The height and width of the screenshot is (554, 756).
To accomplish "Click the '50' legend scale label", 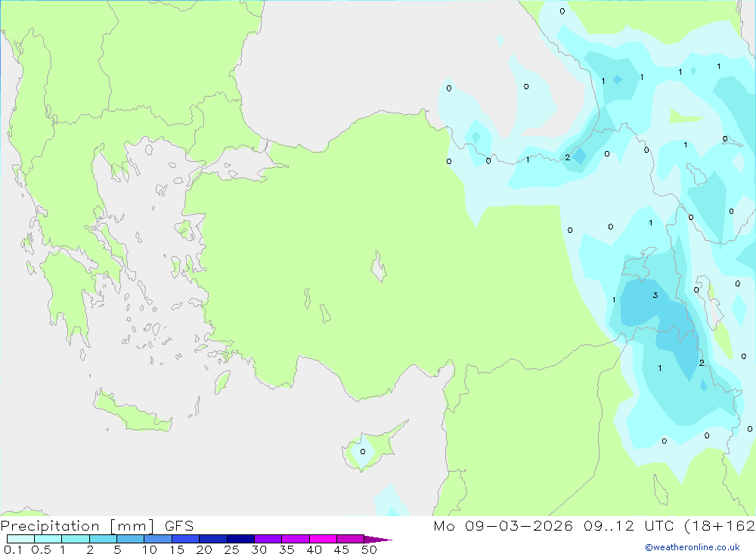I will [x=369, y=549].
